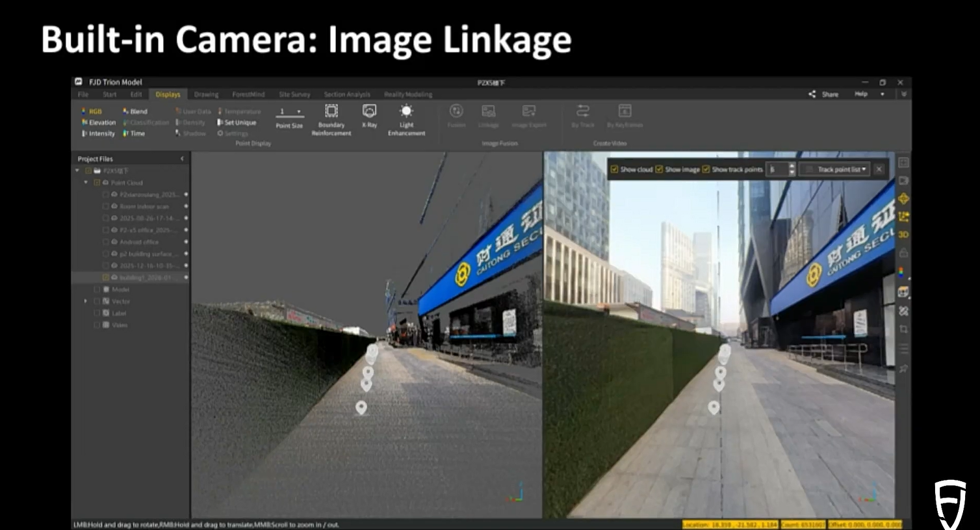Color points by Time

[x=134, y=133]
